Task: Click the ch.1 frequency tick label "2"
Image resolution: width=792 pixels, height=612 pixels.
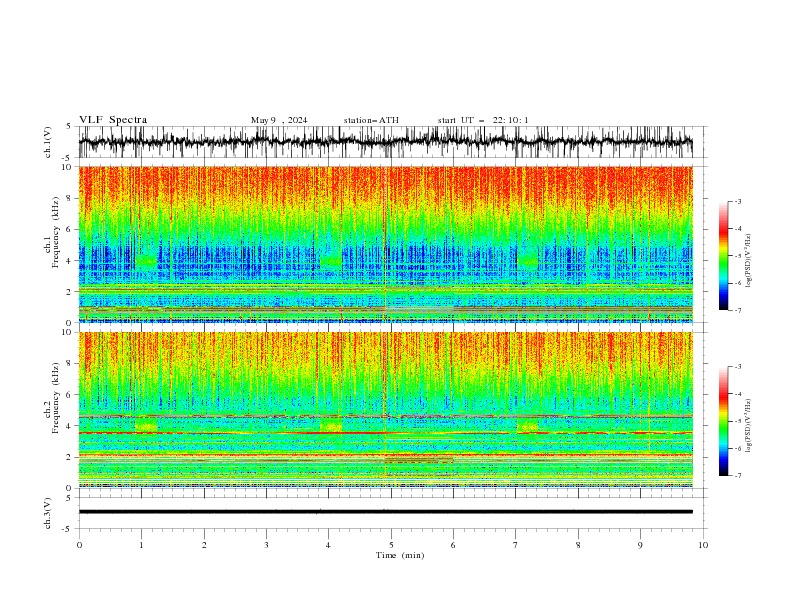Action: (x=70, y=292)
